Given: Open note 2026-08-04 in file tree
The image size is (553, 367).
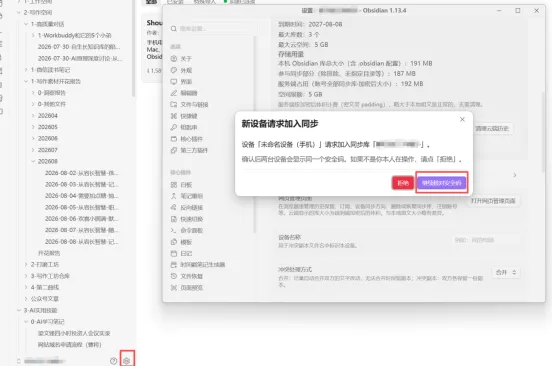Looking at the screenshot, I should 81,196.
